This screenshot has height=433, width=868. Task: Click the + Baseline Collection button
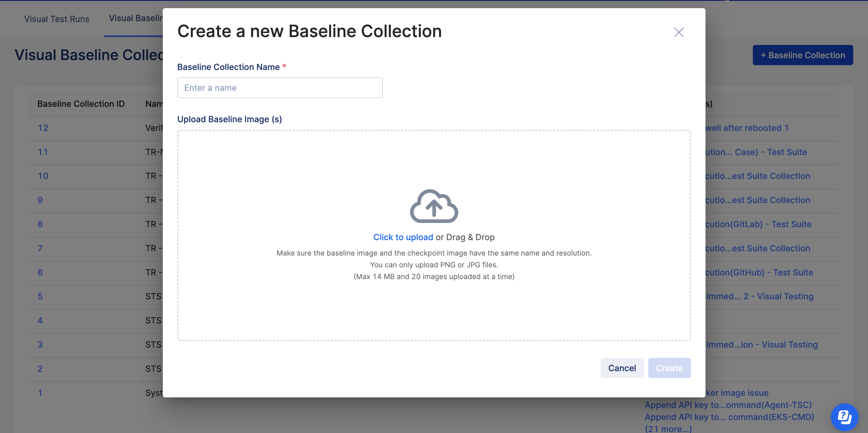click(x=802, y=55)
